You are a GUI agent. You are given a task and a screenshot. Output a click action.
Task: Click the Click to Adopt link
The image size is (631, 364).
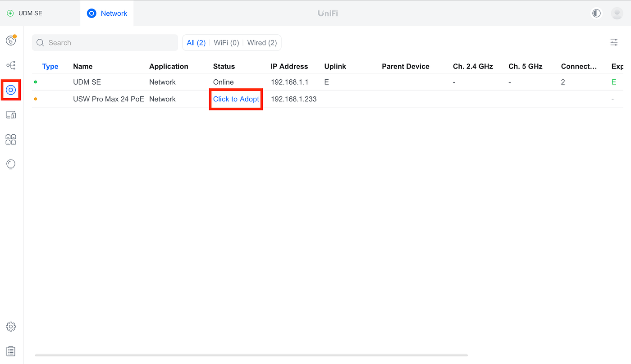(x=236, y=99)
